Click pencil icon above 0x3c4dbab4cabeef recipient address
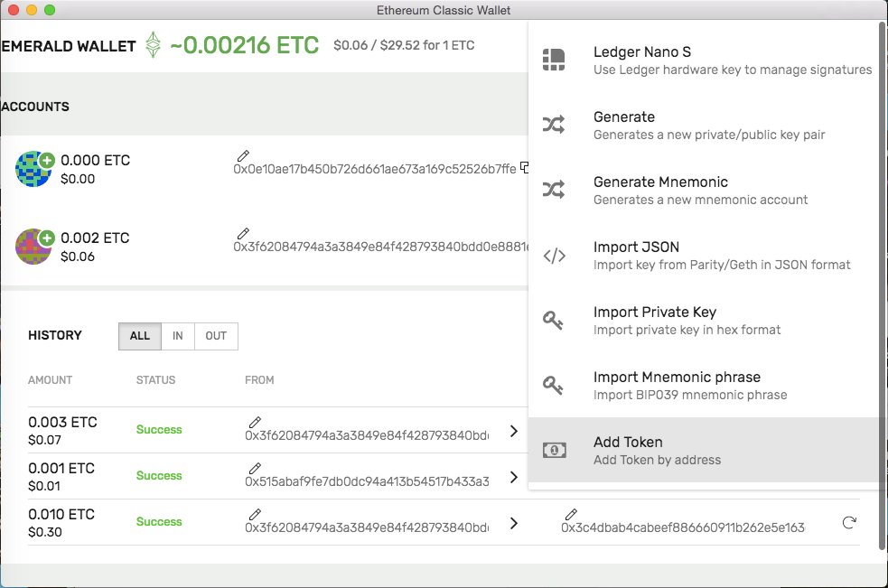This screenshot has height=588, width=888. coord(571,514)
